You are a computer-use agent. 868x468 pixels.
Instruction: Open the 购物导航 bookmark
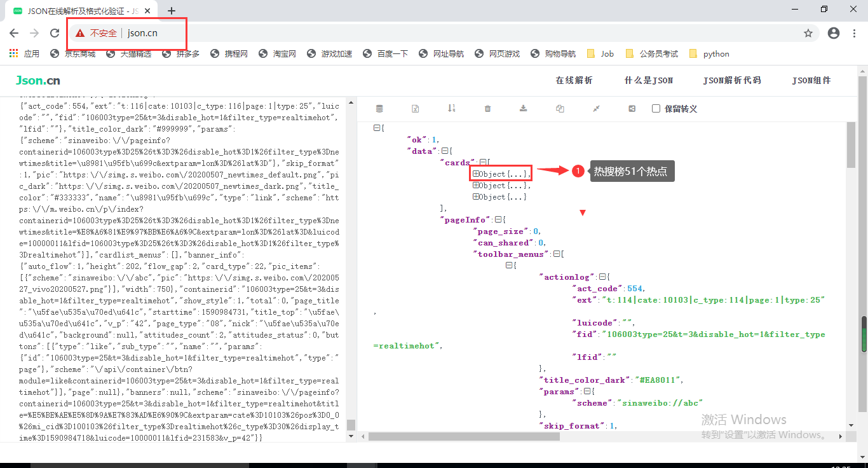click(553, 54)
